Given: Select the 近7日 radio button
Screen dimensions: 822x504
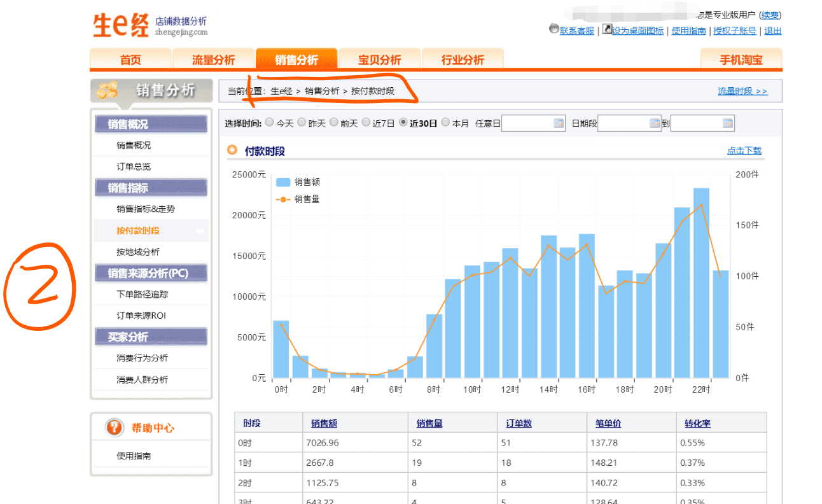Looking at the screenshot, I should (x=366, y=122).
